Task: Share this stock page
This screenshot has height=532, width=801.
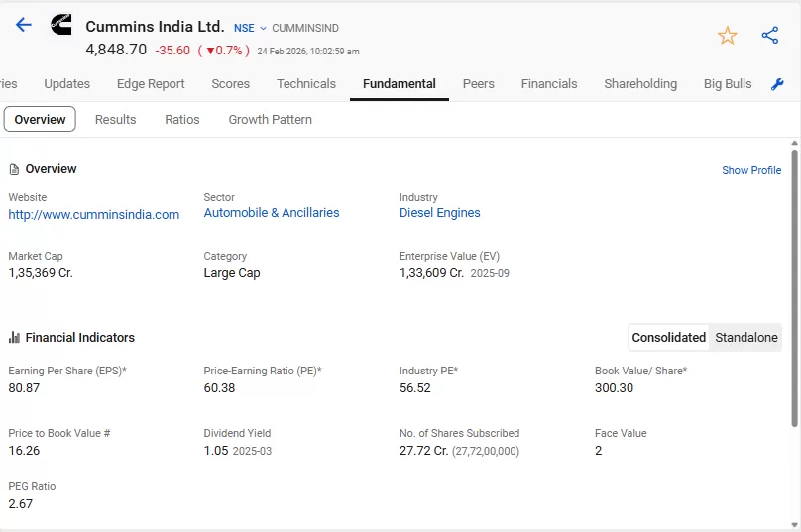Action: pyautogui.click(x=770, y=36)
